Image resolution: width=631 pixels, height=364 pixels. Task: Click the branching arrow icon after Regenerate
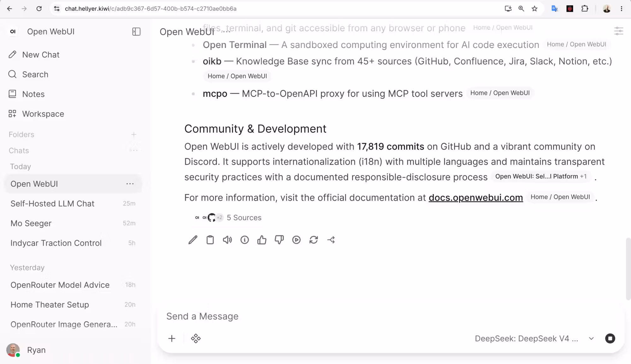pyautogui.click(x=331, y=240)
